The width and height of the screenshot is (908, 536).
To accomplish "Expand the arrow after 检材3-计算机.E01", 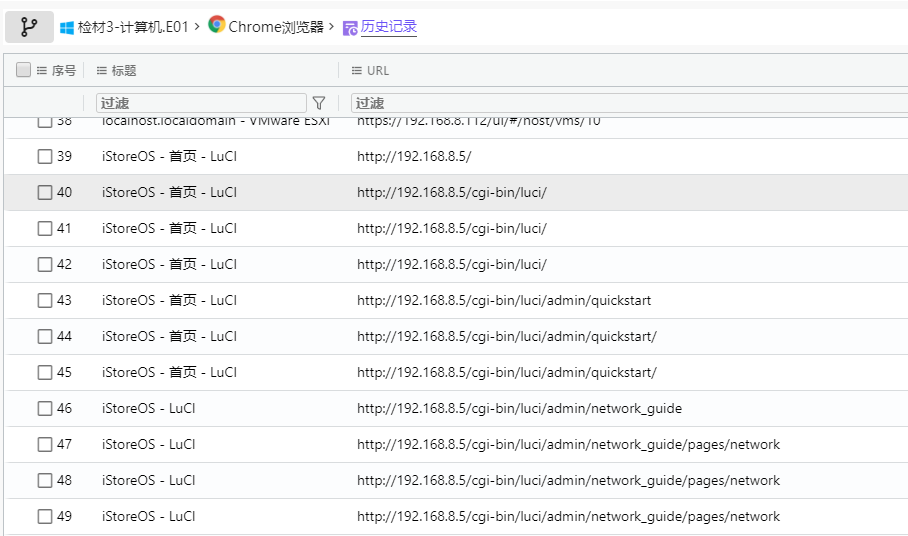I will pyautogui.click(x=198, y=27).
